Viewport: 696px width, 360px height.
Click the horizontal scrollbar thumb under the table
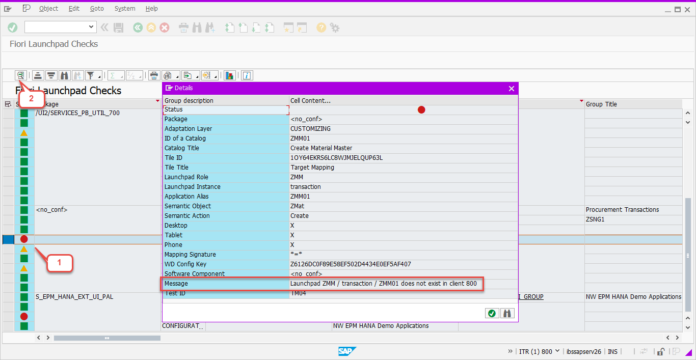(107, 338)
